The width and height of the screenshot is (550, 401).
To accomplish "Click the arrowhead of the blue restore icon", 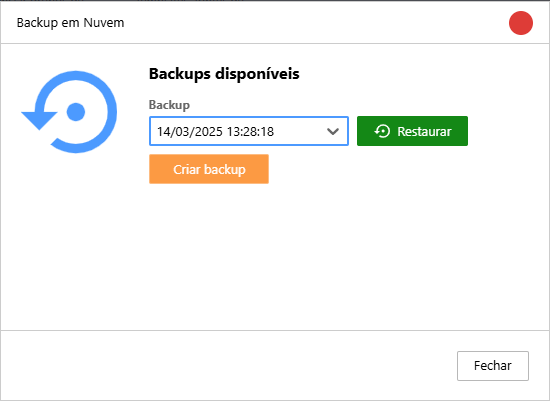I will 39,120.
